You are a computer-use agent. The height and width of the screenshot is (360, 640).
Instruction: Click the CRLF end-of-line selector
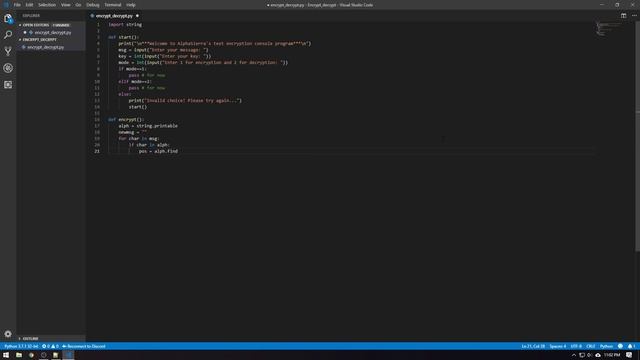point(591,346)
